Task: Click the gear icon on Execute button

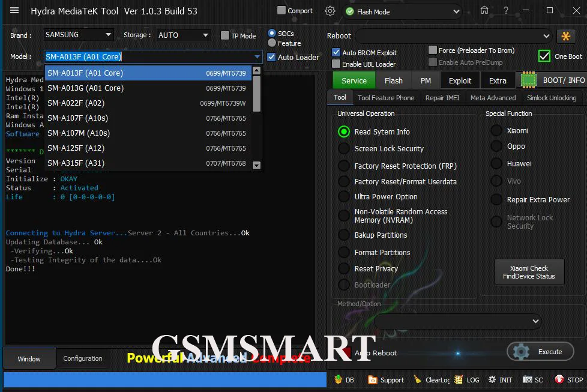Action: (521, 352)
